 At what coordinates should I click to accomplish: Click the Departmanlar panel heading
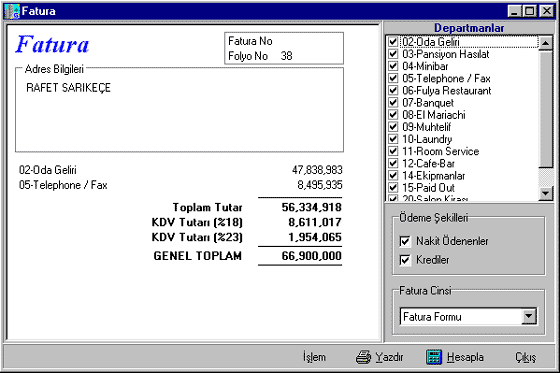469,28
